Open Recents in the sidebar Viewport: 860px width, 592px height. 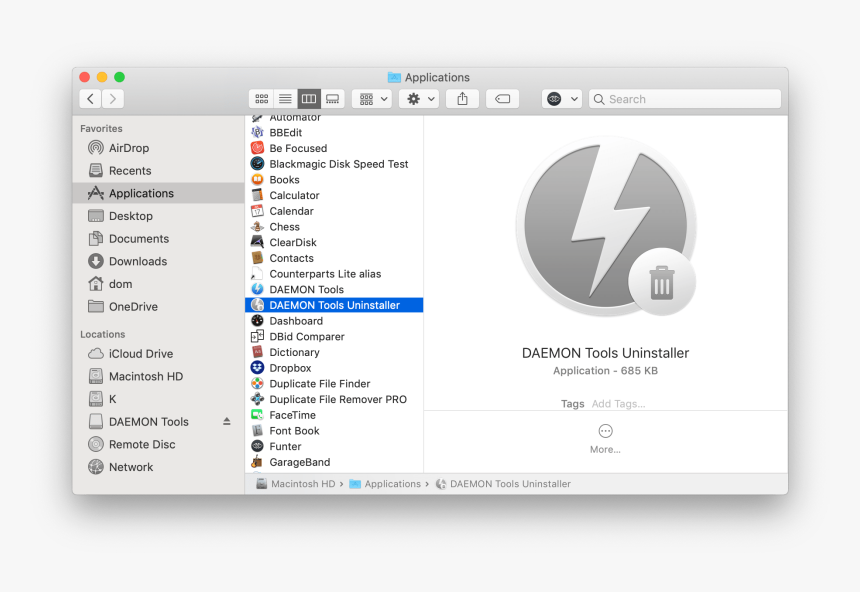158,171
